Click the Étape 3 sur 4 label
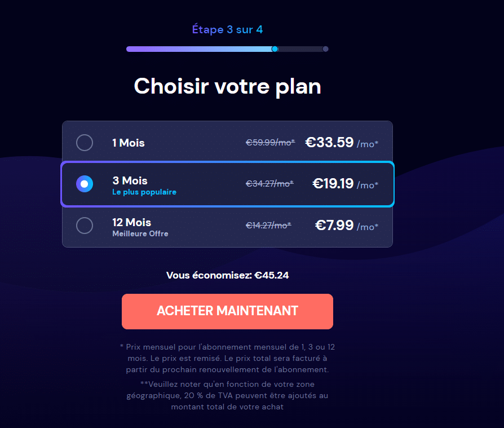 (227, 29)
